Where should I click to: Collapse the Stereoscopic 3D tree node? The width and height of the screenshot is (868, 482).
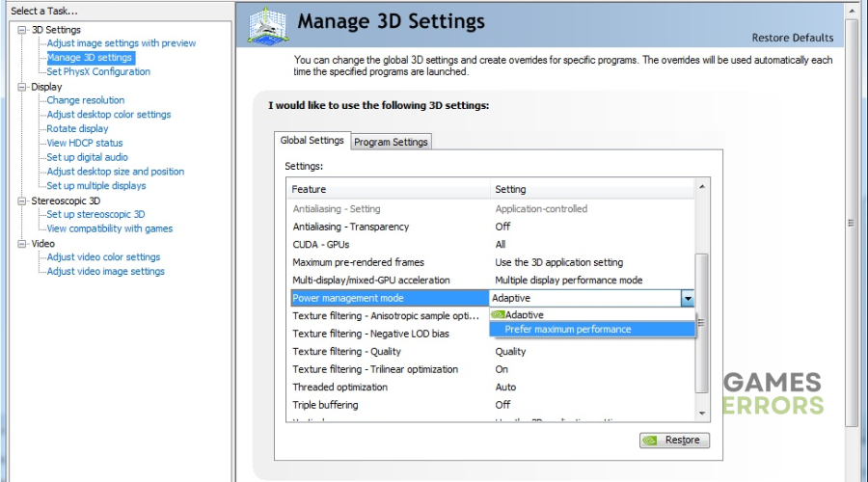22,201
